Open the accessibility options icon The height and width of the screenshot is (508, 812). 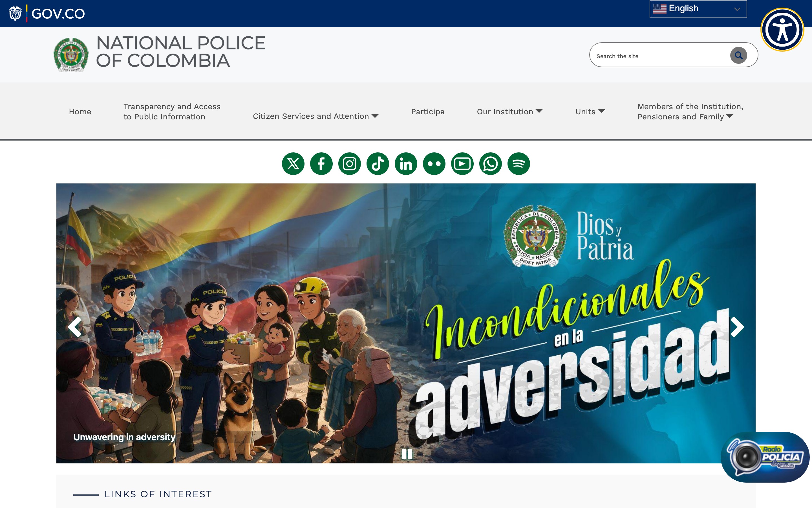tap(782, 30)
